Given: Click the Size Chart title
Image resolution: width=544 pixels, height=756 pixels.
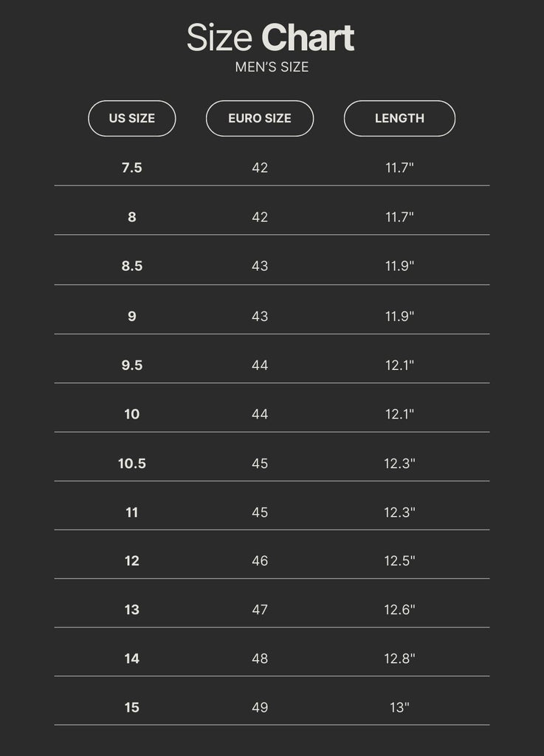Looking at the screenshot, I should 271,38.
